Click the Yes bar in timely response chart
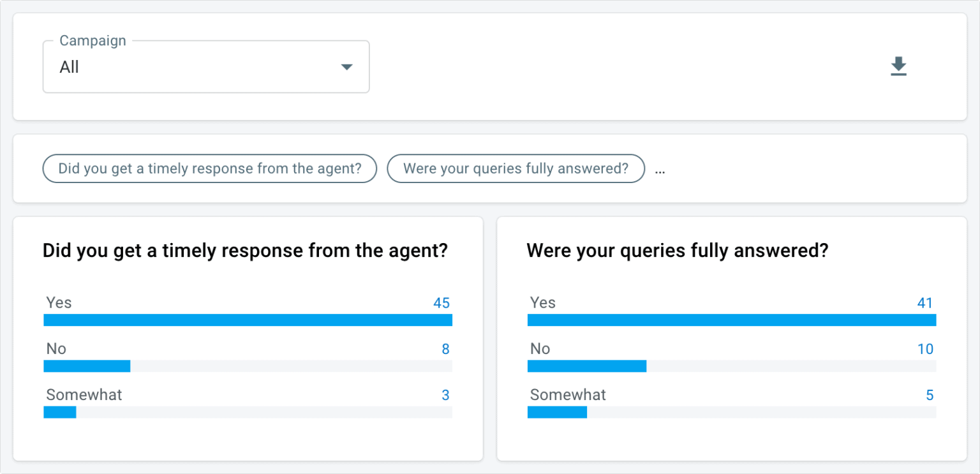 pyautogui.click(x=248, y=320)
